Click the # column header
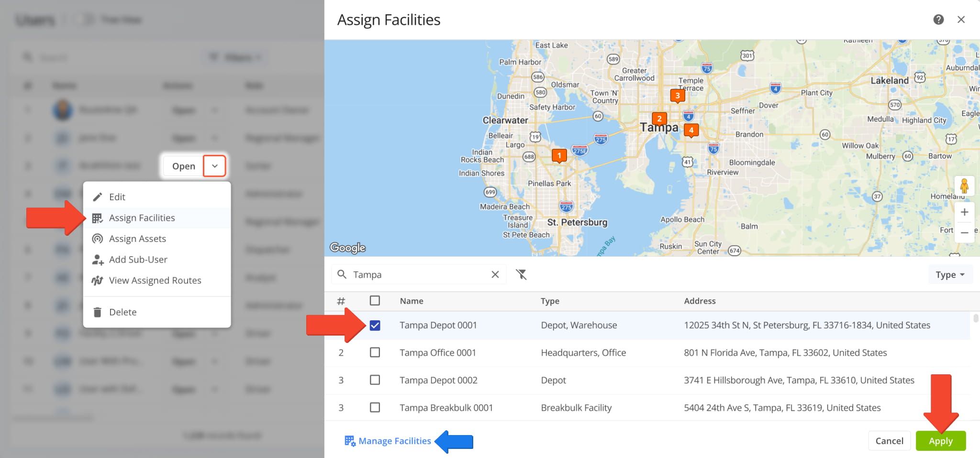980x458 pixels. coord(341,301)
